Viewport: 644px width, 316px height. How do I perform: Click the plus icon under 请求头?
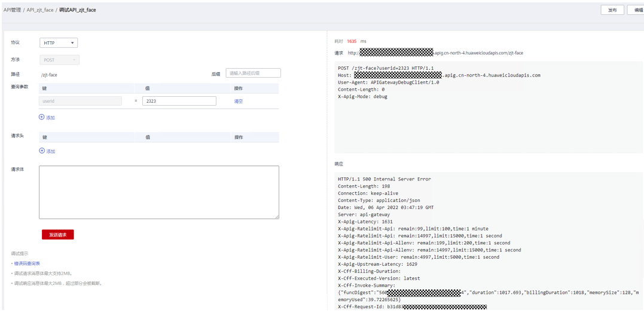click(42, 151)
